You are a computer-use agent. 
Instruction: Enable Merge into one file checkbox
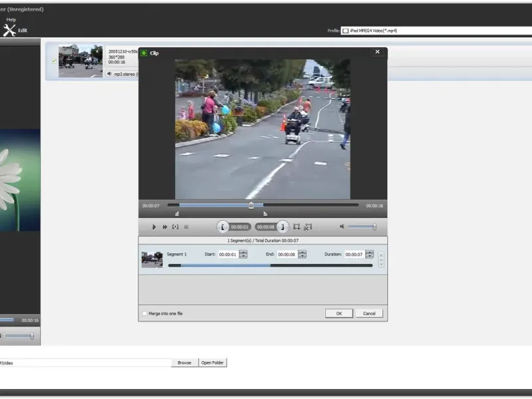pyautogui.click(x=144, y=313)
